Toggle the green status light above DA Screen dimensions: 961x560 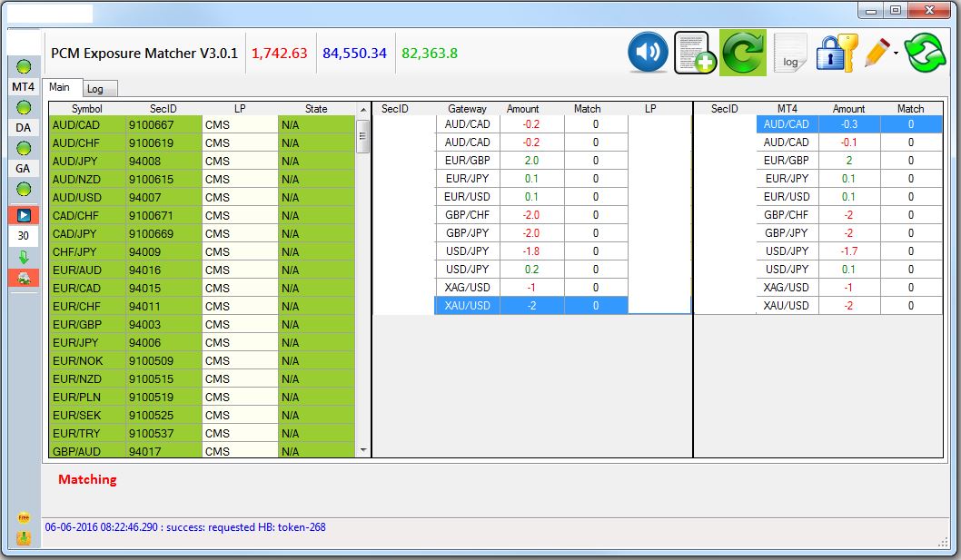click(24, 107)
